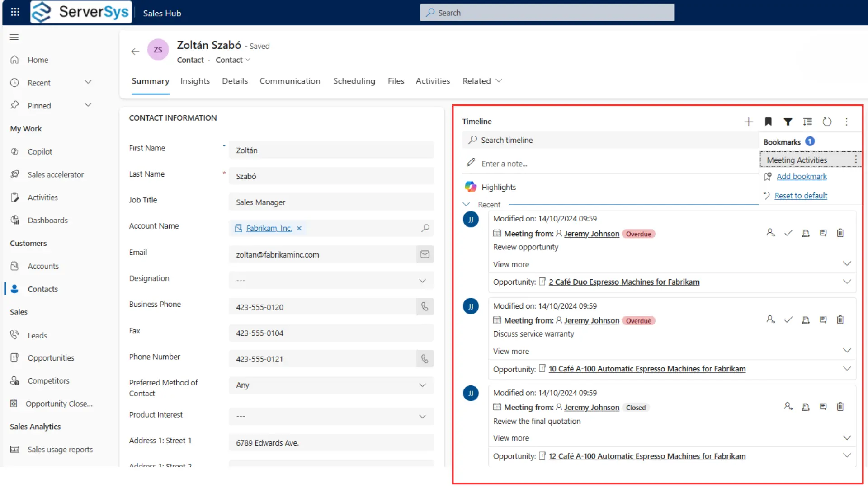Open Accounts in sidebar
Image resolution: width=868 pixels, height=488 pixels.
(43, 266)
